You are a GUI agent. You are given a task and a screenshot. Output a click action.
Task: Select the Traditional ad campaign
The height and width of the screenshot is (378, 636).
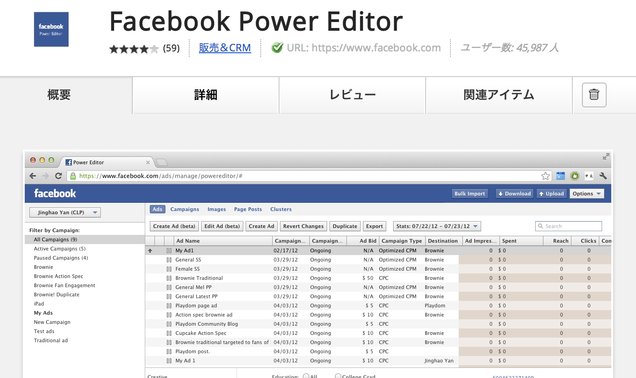pyautogui.click(x=51, y=341)
